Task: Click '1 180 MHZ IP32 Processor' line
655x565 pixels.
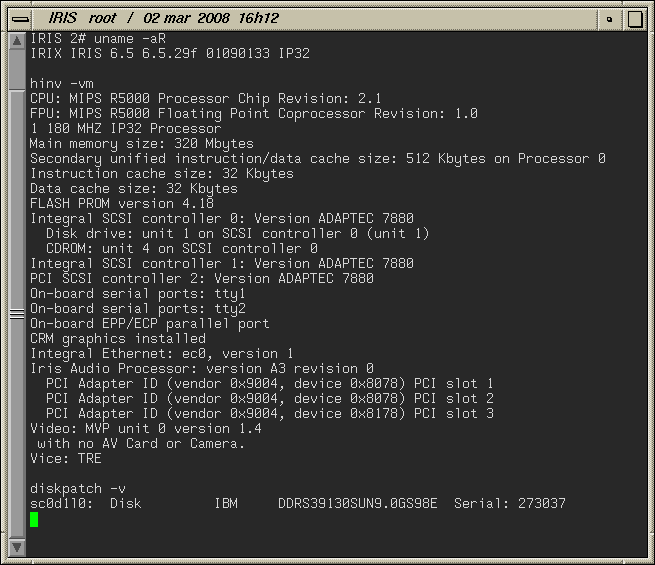Action: coord(126,129)
